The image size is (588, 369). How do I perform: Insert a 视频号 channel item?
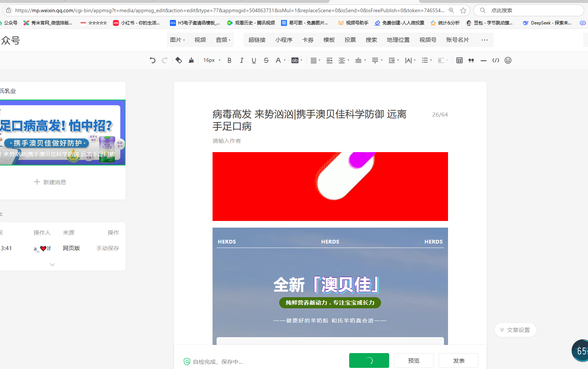428,40
